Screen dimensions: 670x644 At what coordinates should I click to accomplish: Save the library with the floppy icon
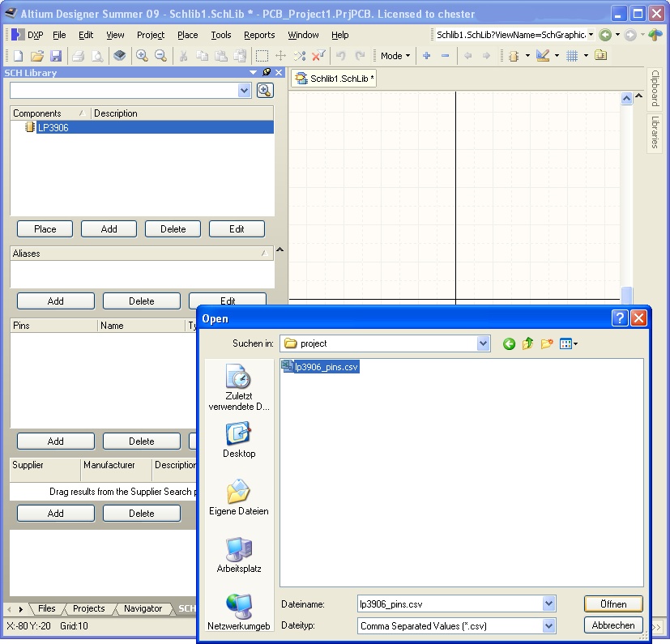point(56,56)
